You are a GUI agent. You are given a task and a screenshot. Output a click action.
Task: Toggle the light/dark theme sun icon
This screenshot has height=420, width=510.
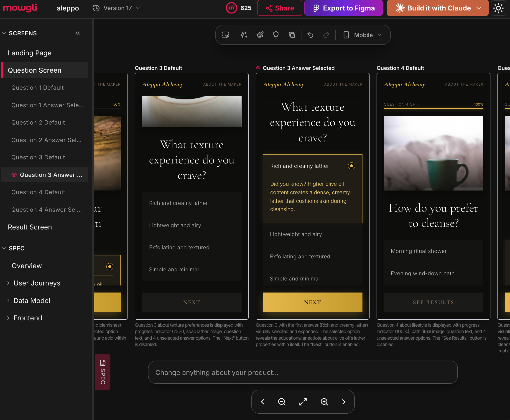(498, 8)
